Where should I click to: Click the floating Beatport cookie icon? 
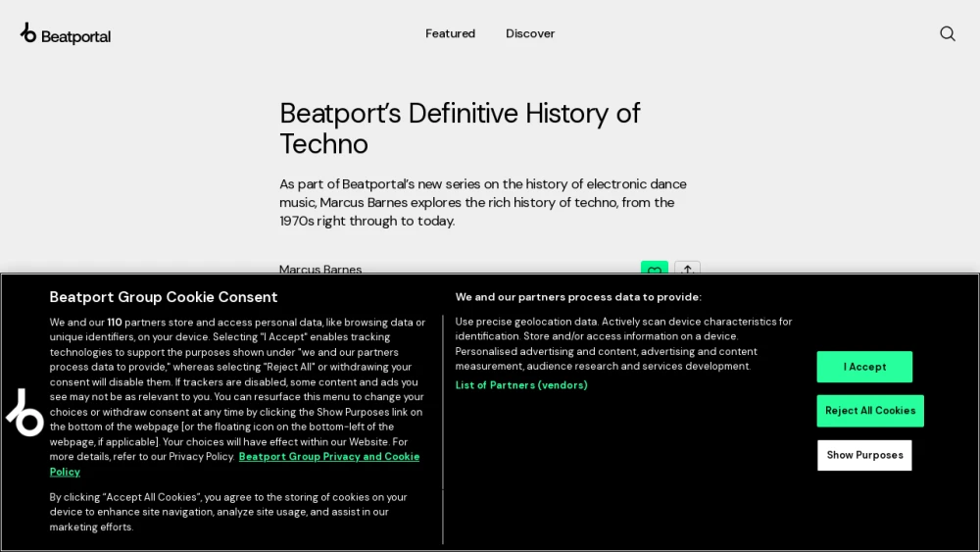point(25,413)
